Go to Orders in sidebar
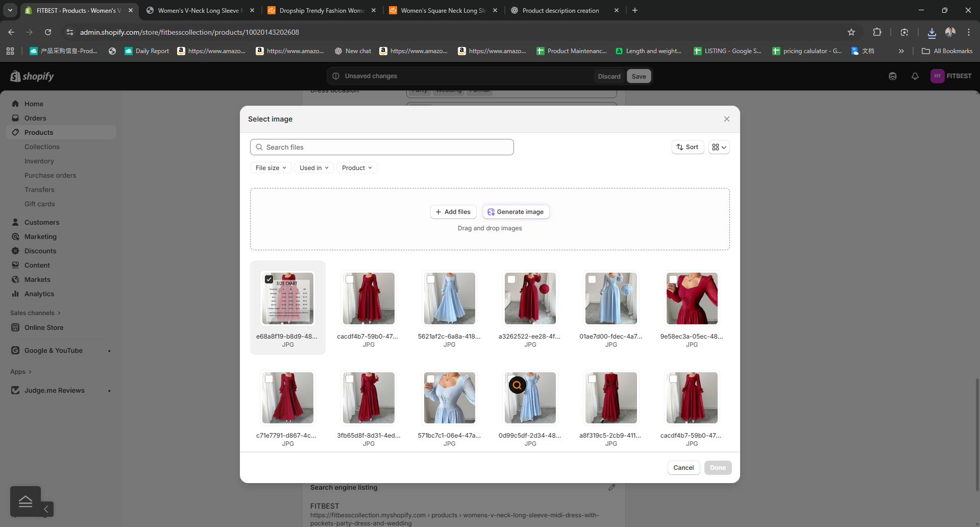Screen dimensions: 980x527 coord(35,118)
